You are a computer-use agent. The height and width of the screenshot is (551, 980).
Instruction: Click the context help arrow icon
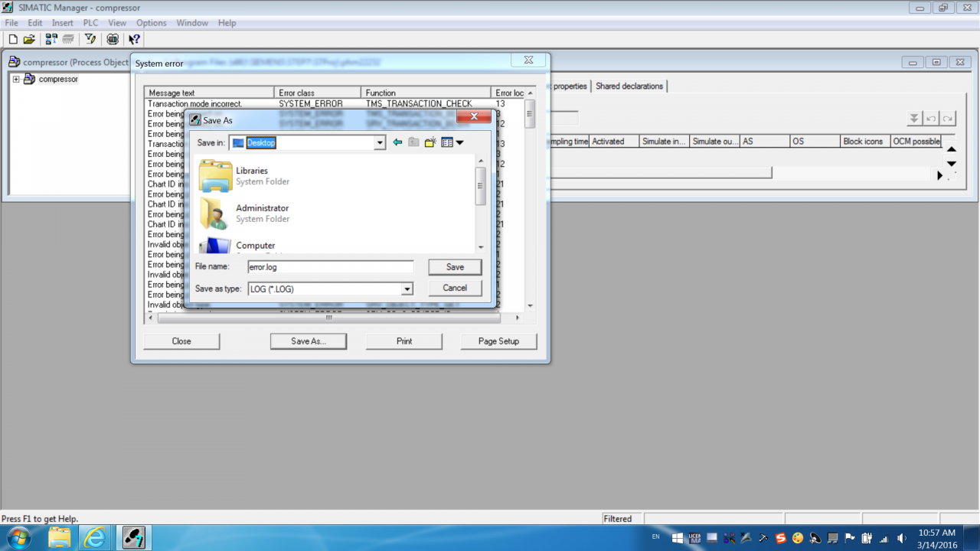coord(135,39)
